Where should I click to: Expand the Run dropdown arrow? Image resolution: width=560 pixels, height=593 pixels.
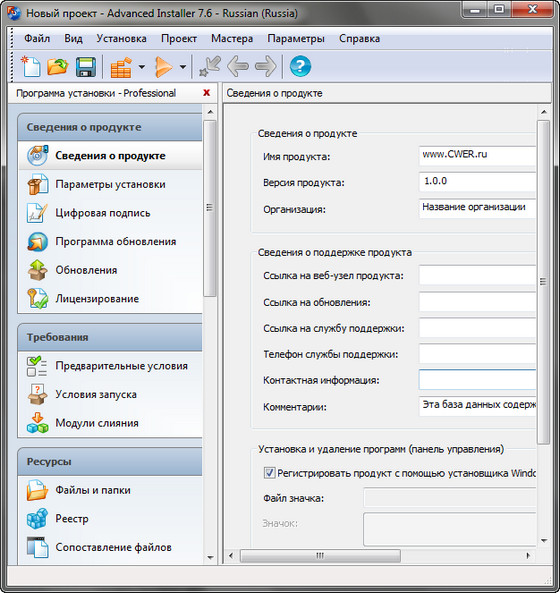[183, 67]
